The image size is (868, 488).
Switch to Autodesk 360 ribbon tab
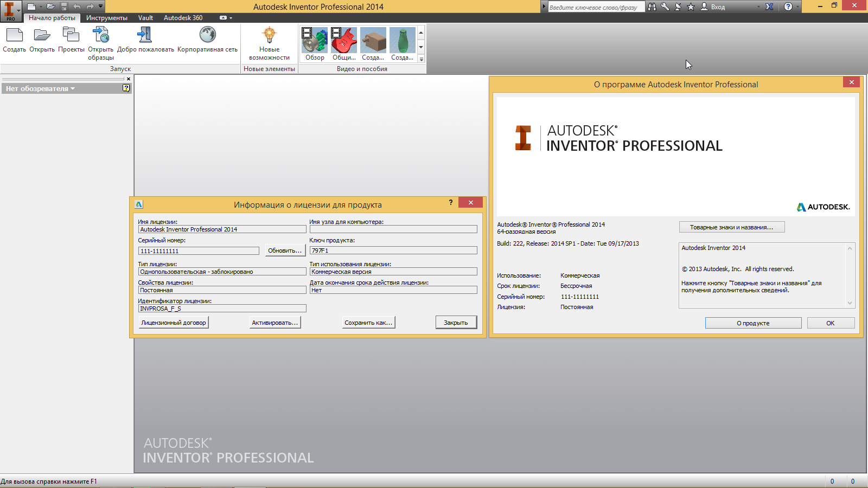point(183,18)
